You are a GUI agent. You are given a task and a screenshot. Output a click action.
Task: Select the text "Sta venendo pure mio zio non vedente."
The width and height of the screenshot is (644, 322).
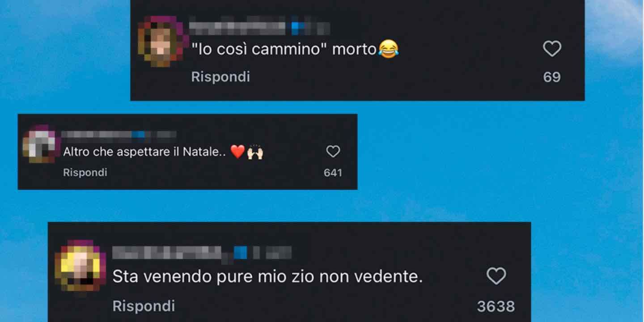point(267,277)
